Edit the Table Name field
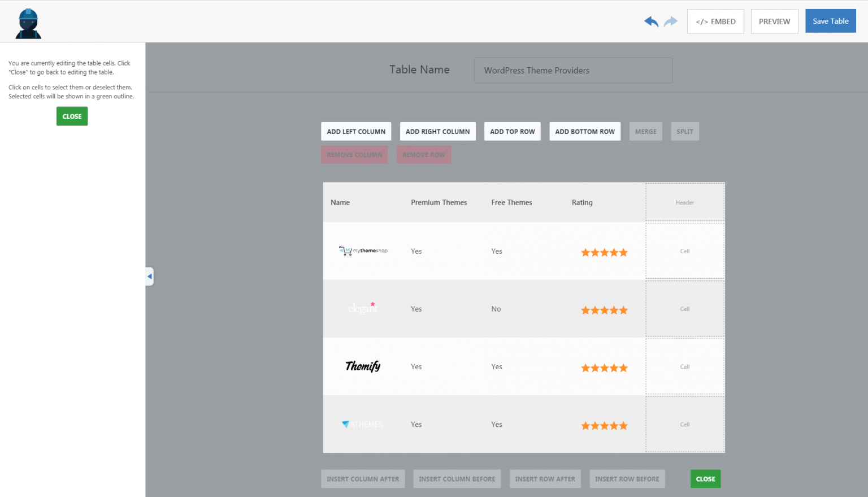Viewport: 868px width, 497px height. 573,70
